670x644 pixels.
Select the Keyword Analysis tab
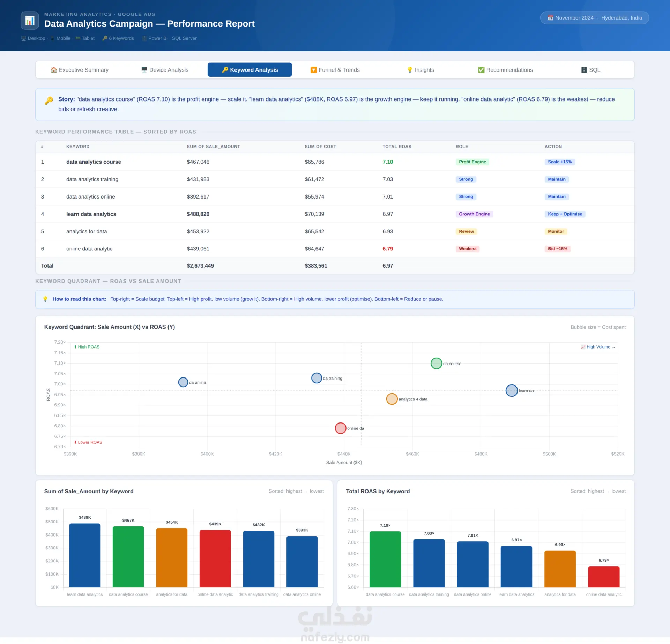pyautogui.click(x=250, y=70)
